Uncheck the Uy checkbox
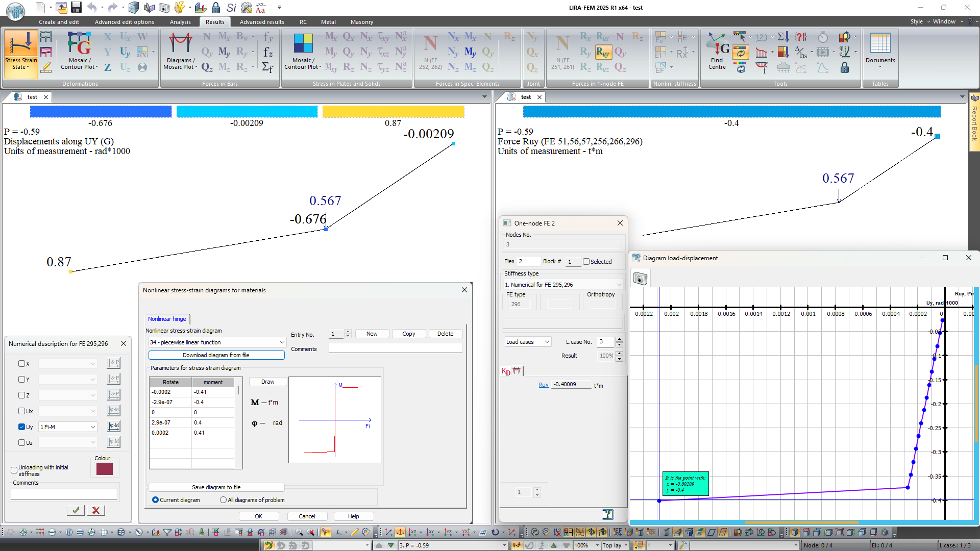980x551 pixels. (21, 427)
